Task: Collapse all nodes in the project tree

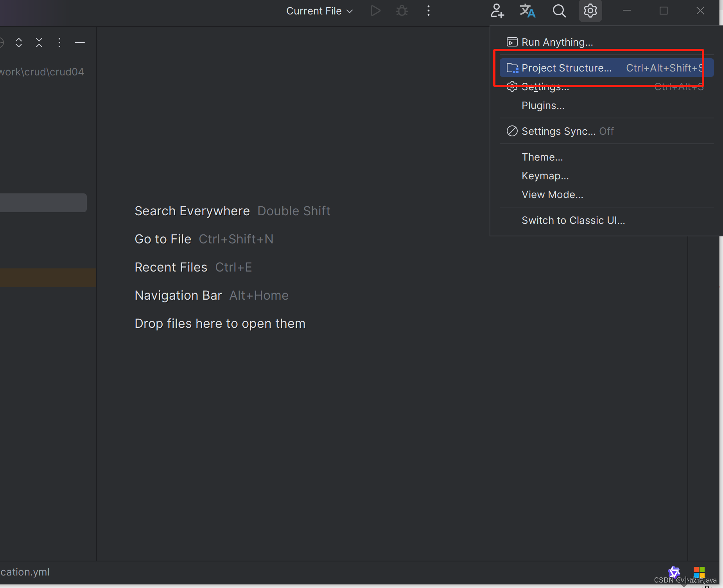Action: 39,42
